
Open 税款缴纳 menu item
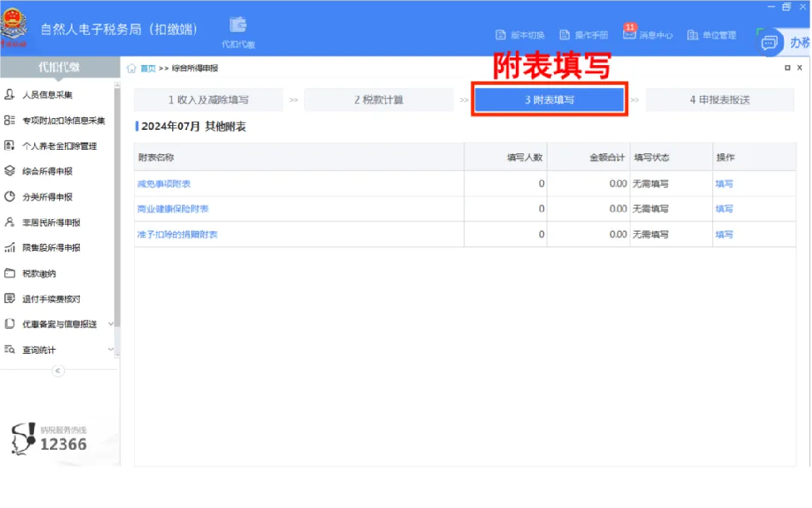(39, 274)
